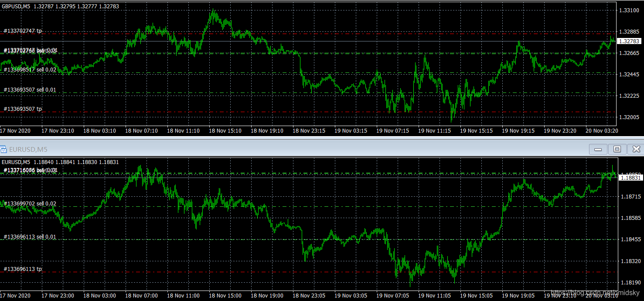Click time label 19 Nov 15:05
This screenshot has width=644, height=301.
pos(476,296)
